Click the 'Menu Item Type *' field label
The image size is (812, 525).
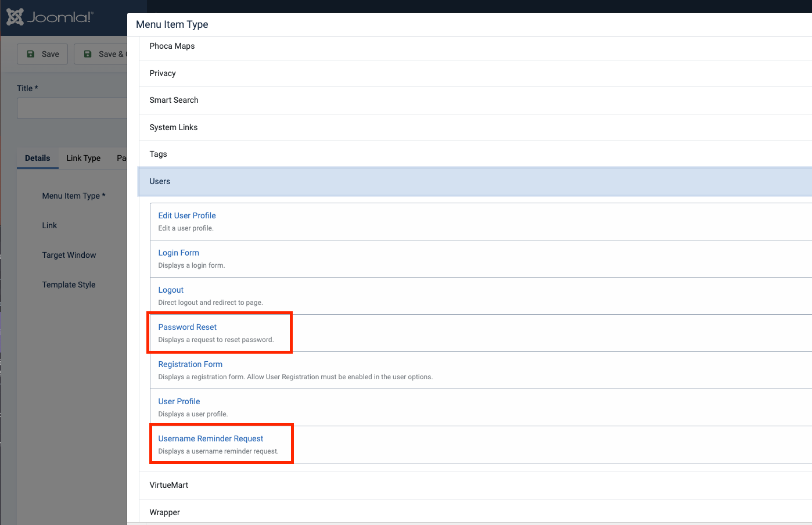coord(74,196)
